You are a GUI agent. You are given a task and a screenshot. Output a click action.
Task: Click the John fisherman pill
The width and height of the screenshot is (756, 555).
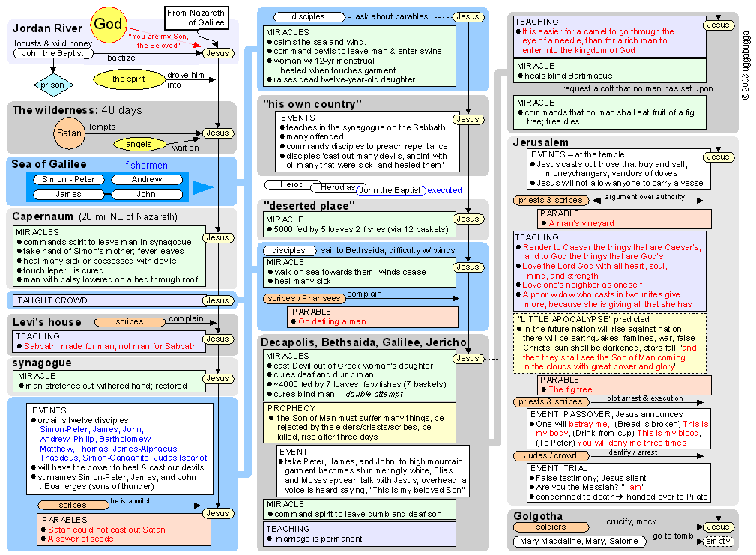(146, 194)
